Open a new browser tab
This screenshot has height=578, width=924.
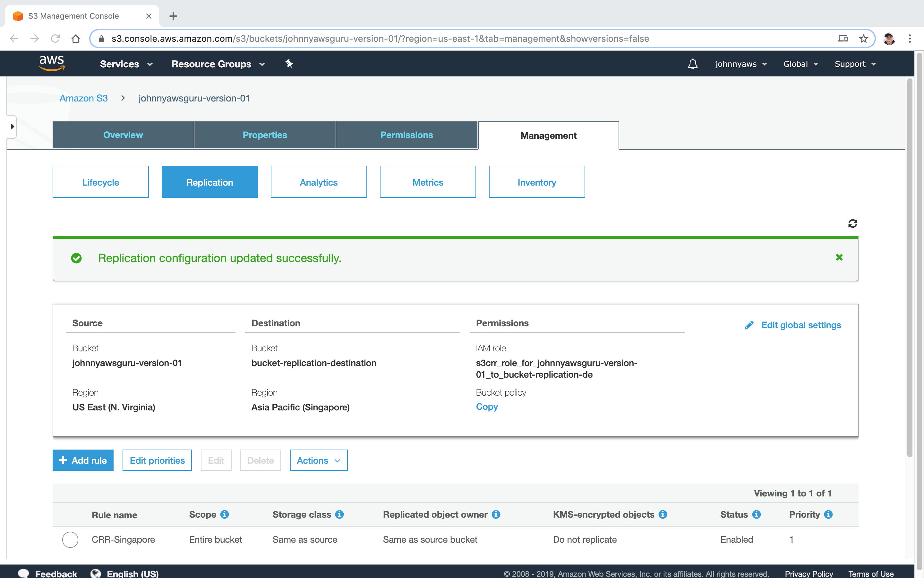pyautogui.click(x=173, y=16)
